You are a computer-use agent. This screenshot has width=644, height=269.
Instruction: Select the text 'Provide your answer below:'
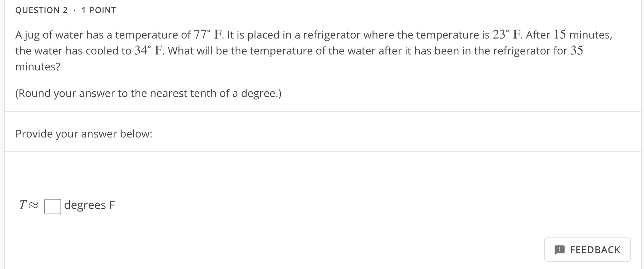pyautogui.click(x=84, y=134)
